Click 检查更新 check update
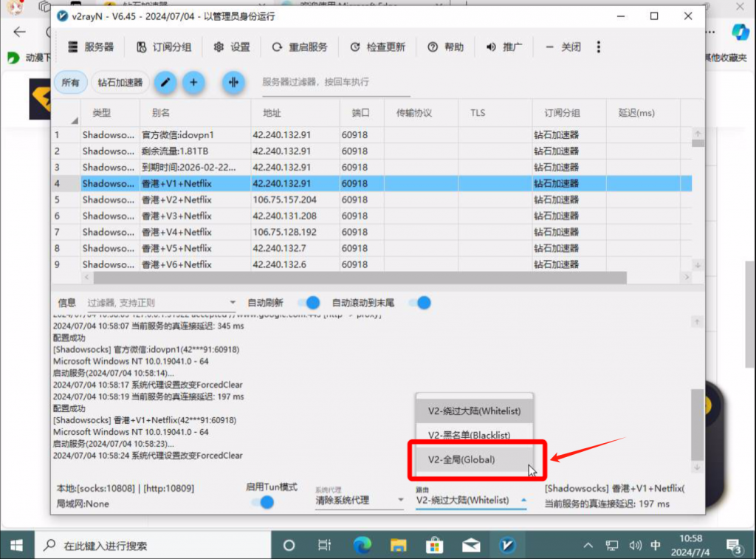 click(x=377, y=47)
